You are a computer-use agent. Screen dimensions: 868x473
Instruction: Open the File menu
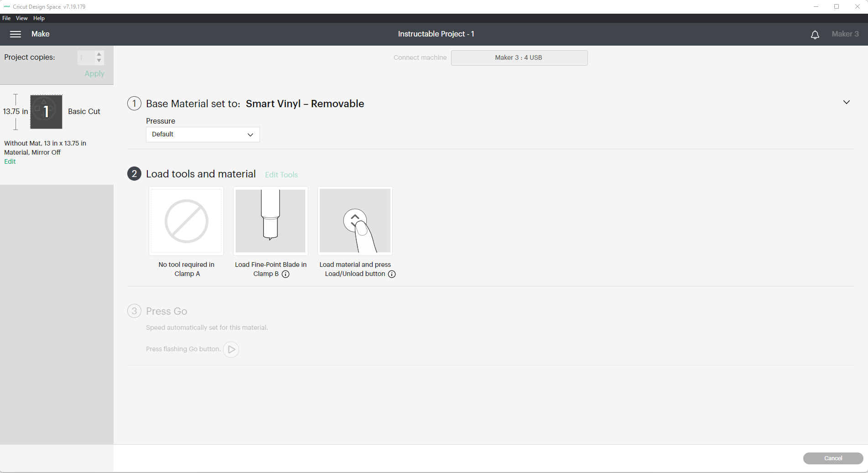click(6, 18)
